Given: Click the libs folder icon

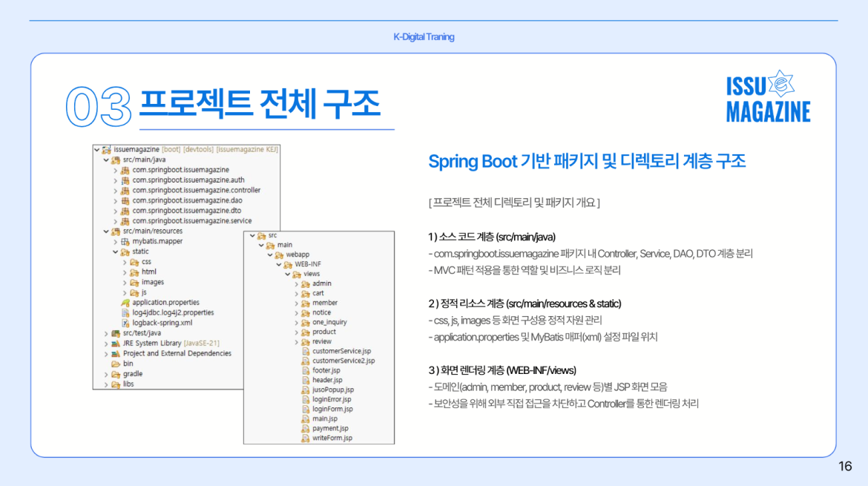Looking at the screenshot, I should [x=116, y=384].
